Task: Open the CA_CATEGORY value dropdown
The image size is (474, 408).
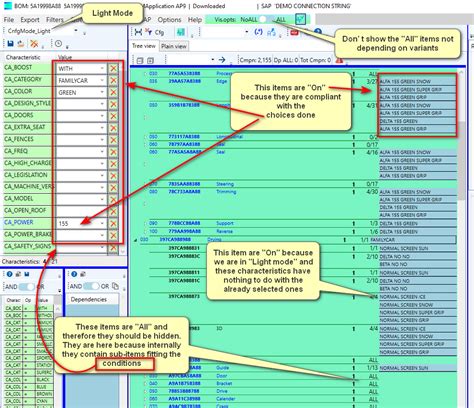Action: coord(102,80)
